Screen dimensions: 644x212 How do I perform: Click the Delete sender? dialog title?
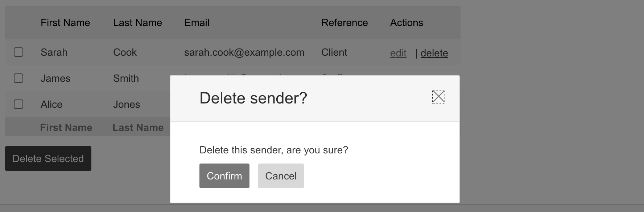tap(253, 98)
